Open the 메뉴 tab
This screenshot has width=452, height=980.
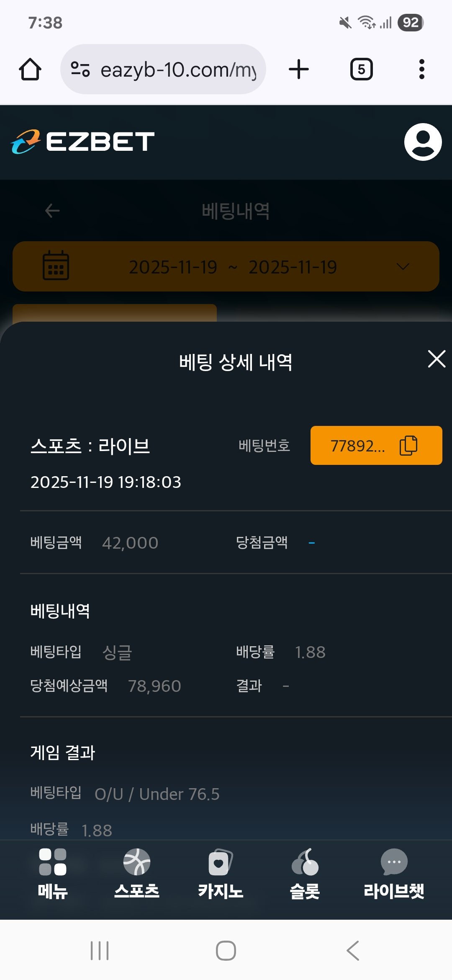[x=53, y=874]
